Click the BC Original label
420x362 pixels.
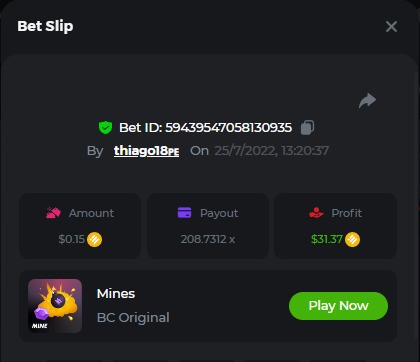(133, 318)
